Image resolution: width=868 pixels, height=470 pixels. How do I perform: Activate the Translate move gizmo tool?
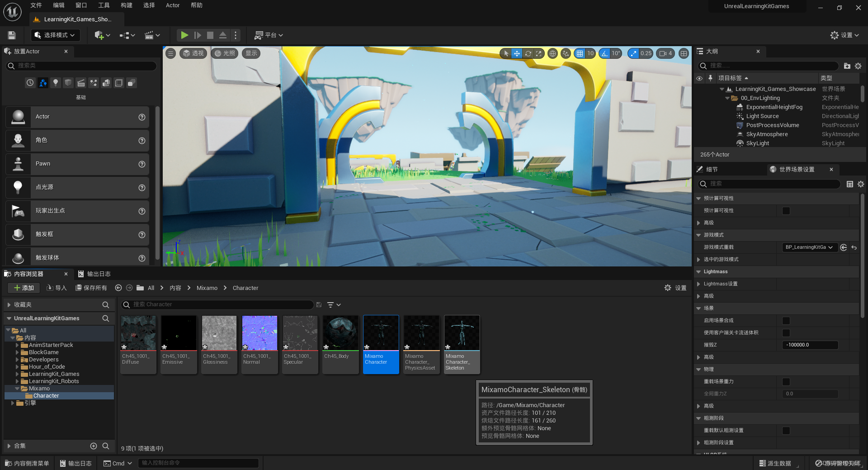click(x=517, y=53)
